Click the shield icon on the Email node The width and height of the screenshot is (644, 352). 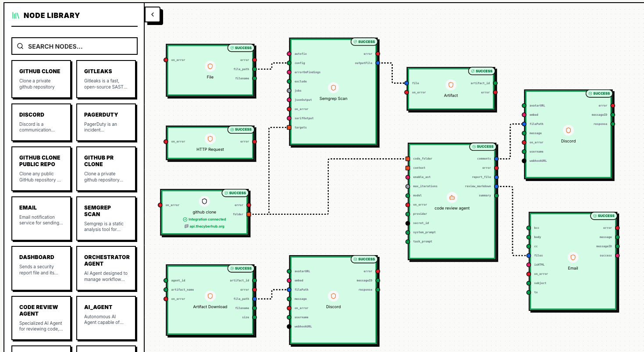573,257
